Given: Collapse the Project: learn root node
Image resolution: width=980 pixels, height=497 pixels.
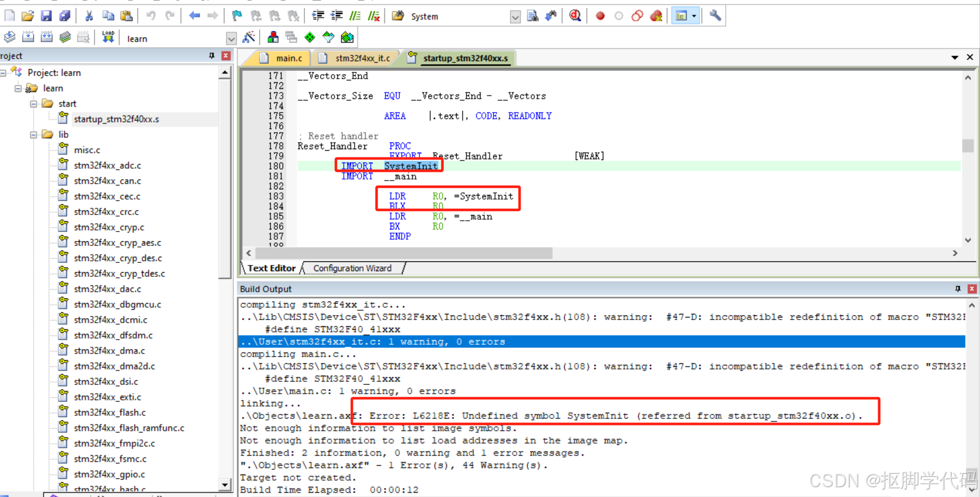Looking at the screenshot, I should (x=3, y=73).
